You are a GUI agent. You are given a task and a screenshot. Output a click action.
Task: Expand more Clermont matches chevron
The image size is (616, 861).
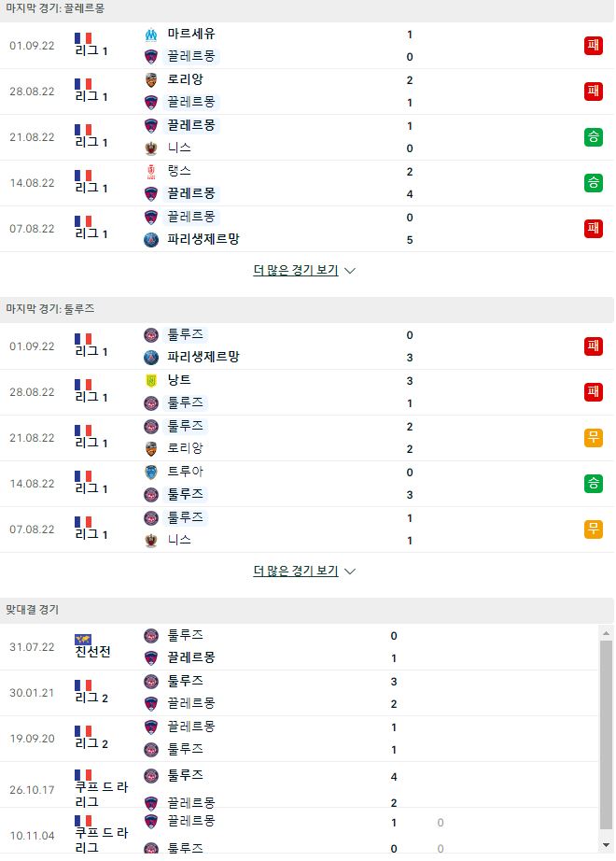(x=350, y=271)
